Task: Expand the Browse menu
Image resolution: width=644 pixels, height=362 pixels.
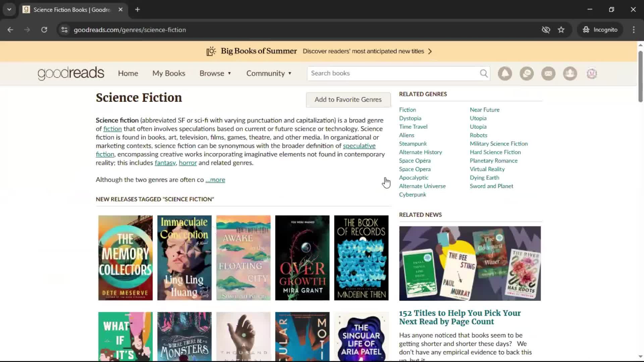Action: coord(215,73)
